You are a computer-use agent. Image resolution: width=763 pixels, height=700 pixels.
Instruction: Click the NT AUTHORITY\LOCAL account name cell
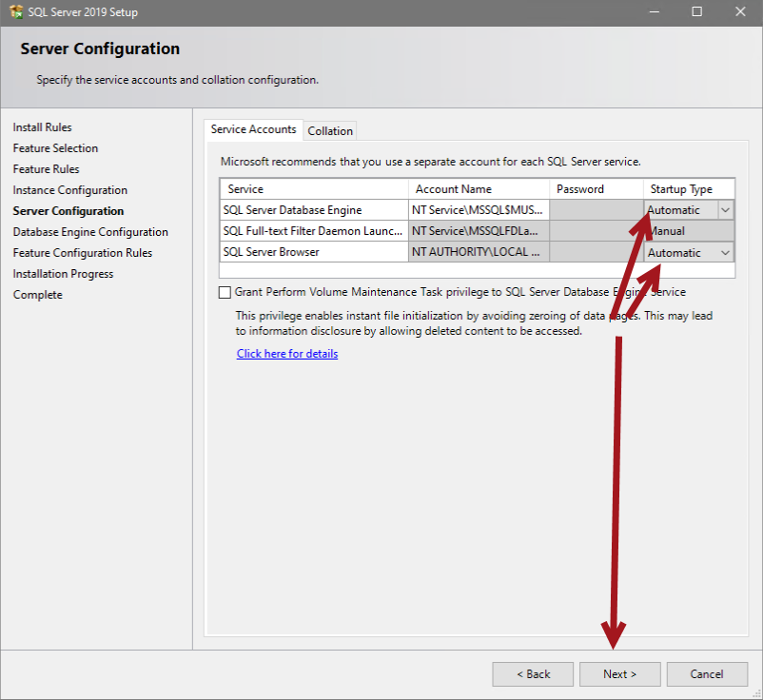pyautogui.click(x=479, y=252)
